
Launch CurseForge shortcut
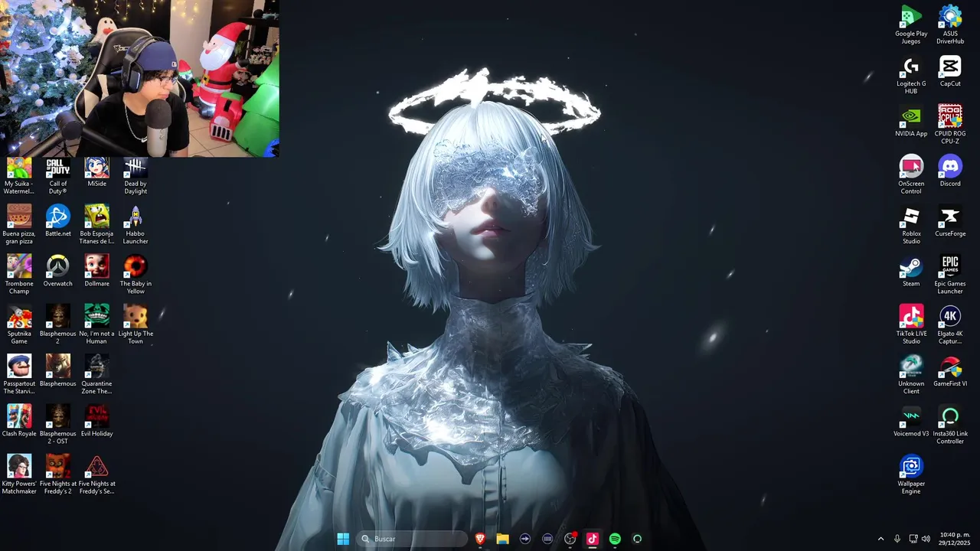click(x=950, y=222)
